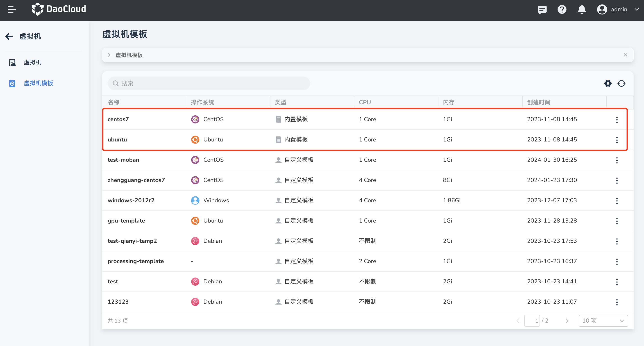Open the hamburger navigation menu
The height and width of the screenshot is (346, 644).
11,9
